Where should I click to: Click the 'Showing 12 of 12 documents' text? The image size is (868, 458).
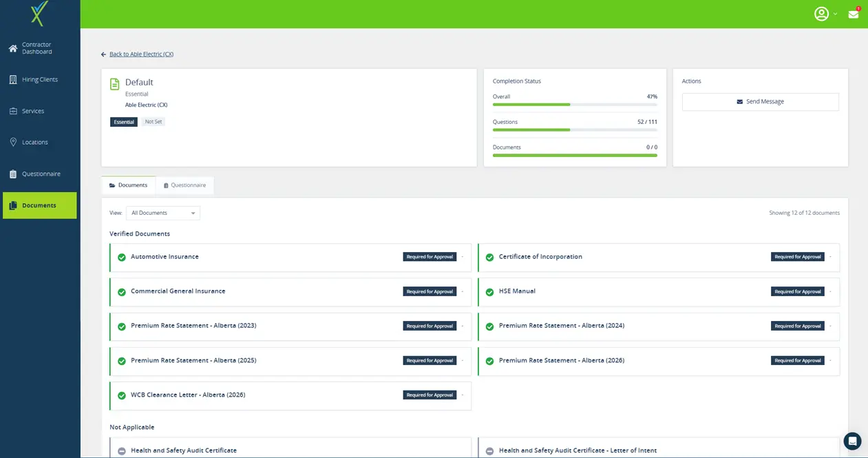coord(804,213)
